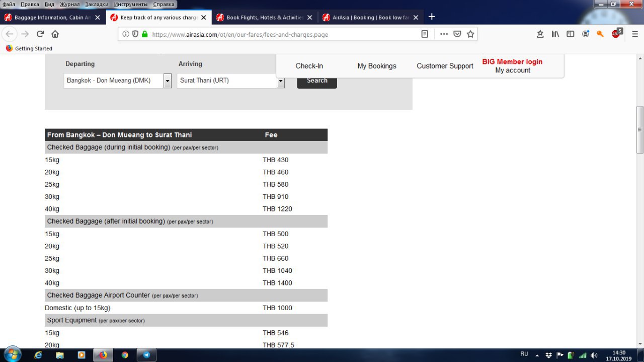Close the Baggage Information tab

98,17
